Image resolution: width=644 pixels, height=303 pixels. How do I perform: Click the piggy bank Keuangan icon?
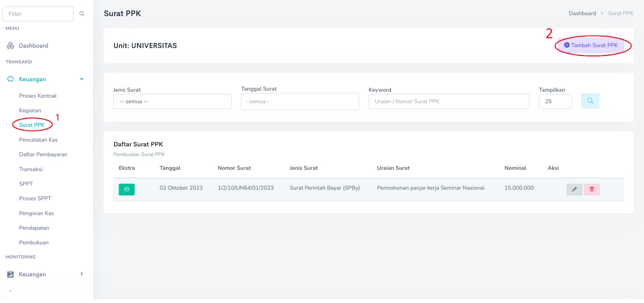[x=10, y=79]
